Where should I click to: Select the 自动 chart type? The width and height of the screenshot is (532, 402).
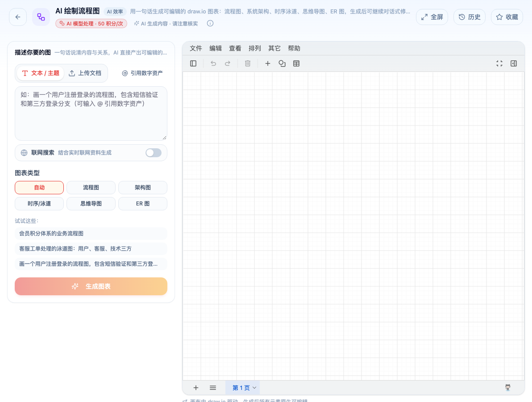[x=39, y=188]
